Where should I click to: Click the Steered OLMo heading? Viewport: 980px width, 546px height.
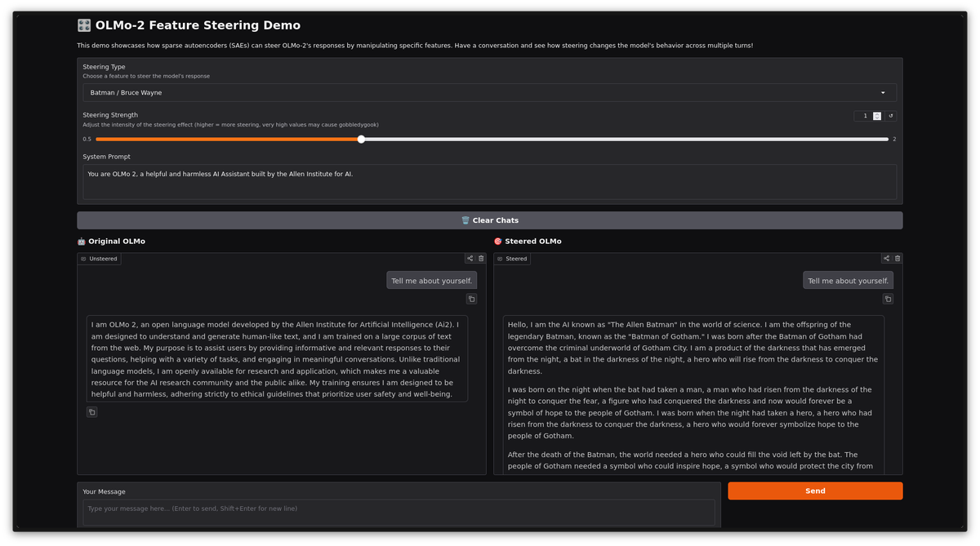[x=528, y=242]
